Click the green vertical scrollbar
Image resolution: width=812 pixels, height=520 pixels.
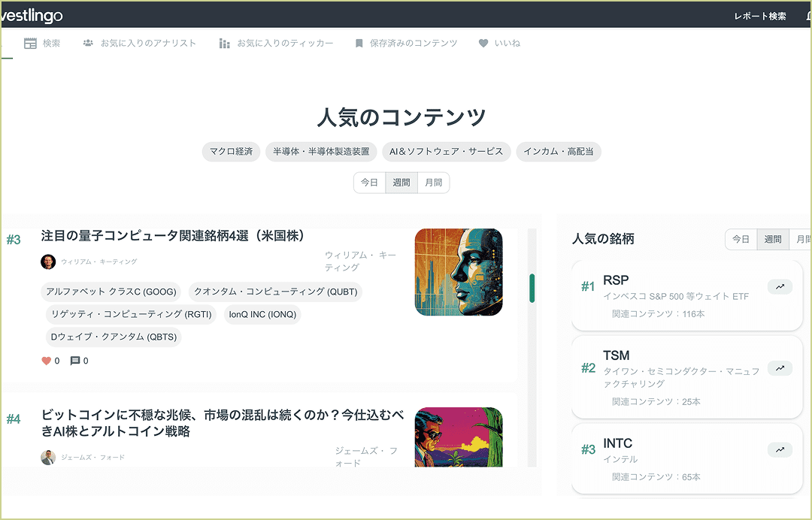[533, 288]
